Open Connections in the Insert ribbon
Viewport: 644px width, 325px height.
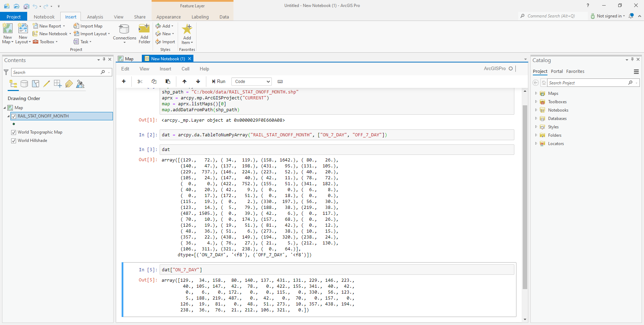click(124, 33)
